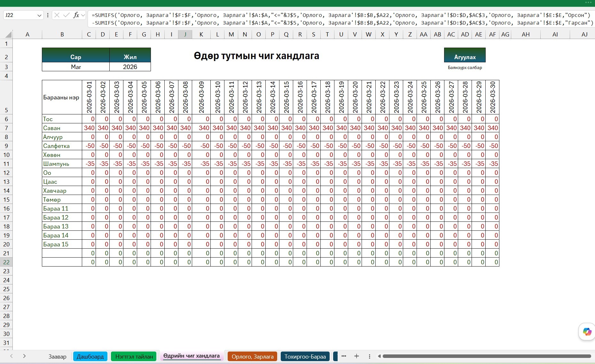Select the Өдрийн чиг хандлага tab

click(192, 356)
